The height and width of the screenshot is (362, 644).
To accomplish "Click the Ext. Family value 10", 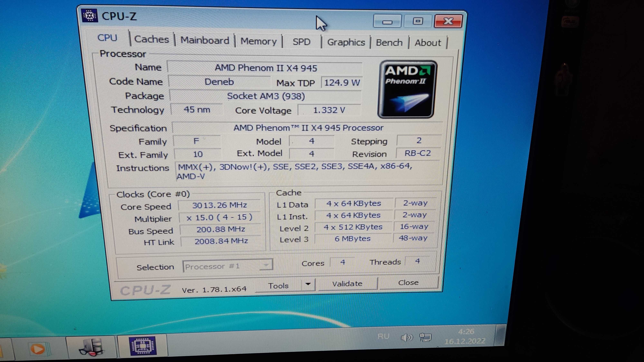I will pos(198,154).
